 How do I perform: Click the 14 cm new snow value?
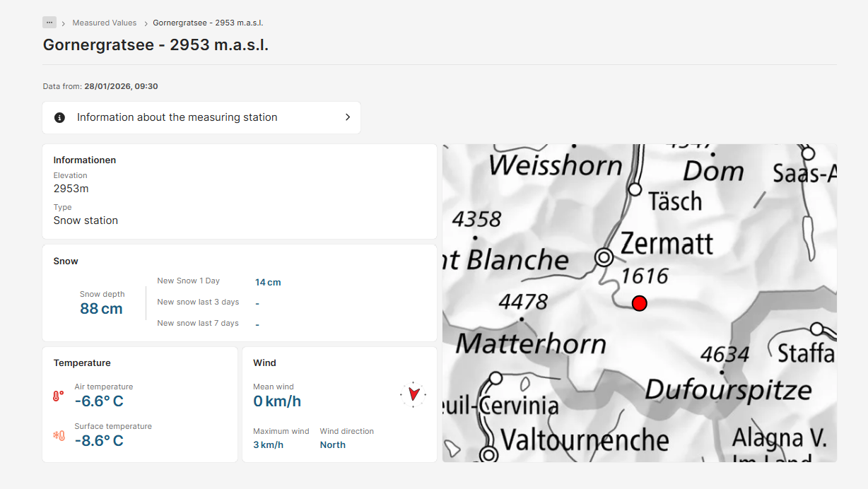point(268,282)
